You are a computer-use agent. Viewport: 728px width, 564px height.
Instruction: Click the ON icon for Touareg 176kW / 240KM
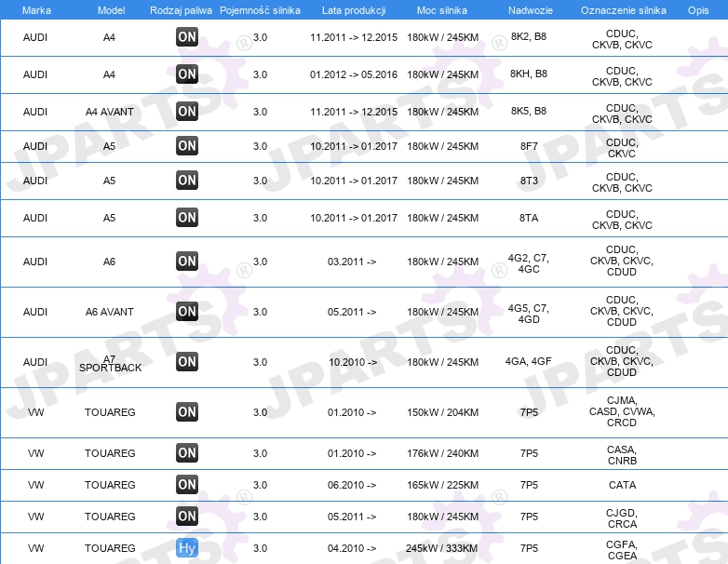[187, 452]
